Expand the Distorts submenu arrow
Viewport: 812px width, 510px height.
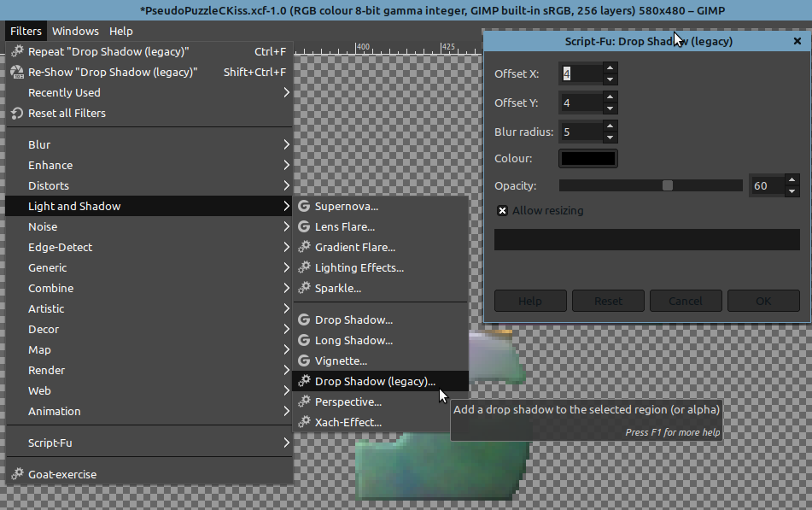click(287, 185)
